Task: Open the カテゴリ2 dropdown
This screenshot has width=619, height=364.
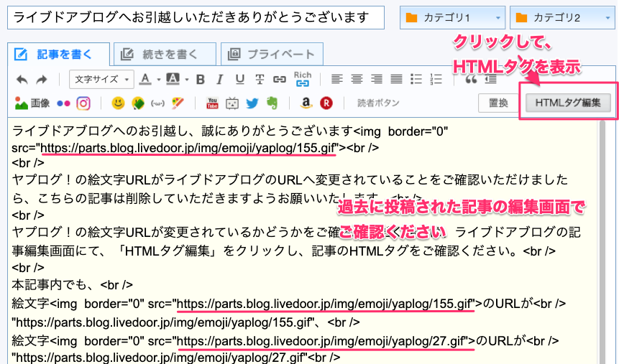Action: pos(562,18)
